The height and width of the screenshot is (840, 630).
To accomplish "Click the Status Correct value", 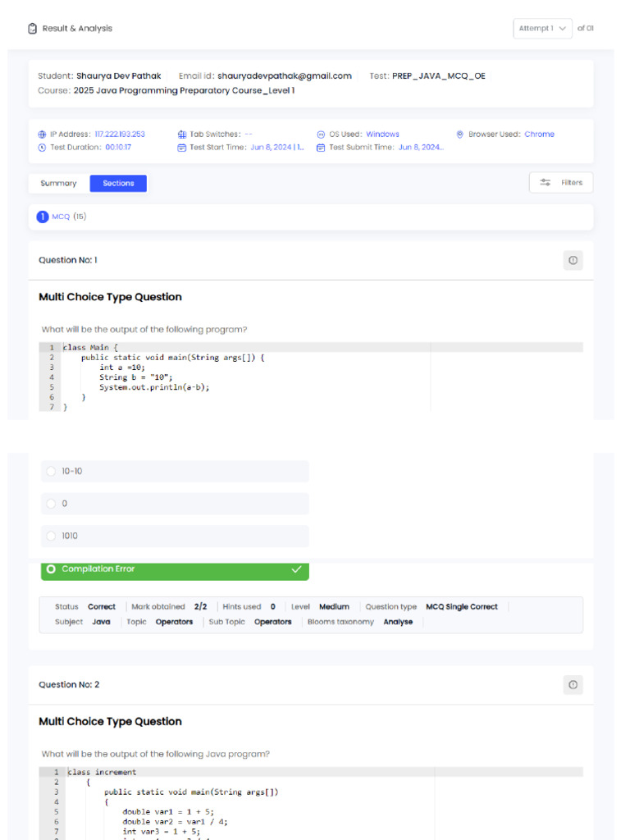I will click(102, 607).
